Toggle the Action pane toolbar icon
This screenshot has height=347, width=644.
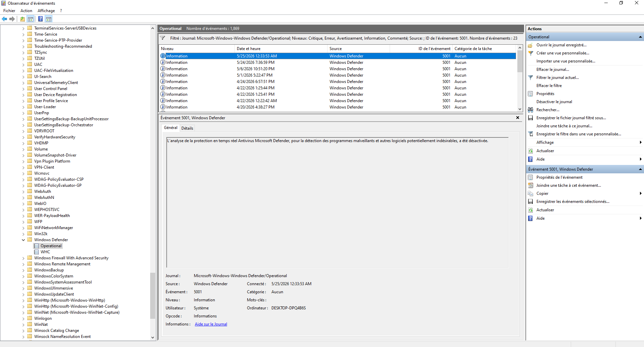click(x=49, y=19)
